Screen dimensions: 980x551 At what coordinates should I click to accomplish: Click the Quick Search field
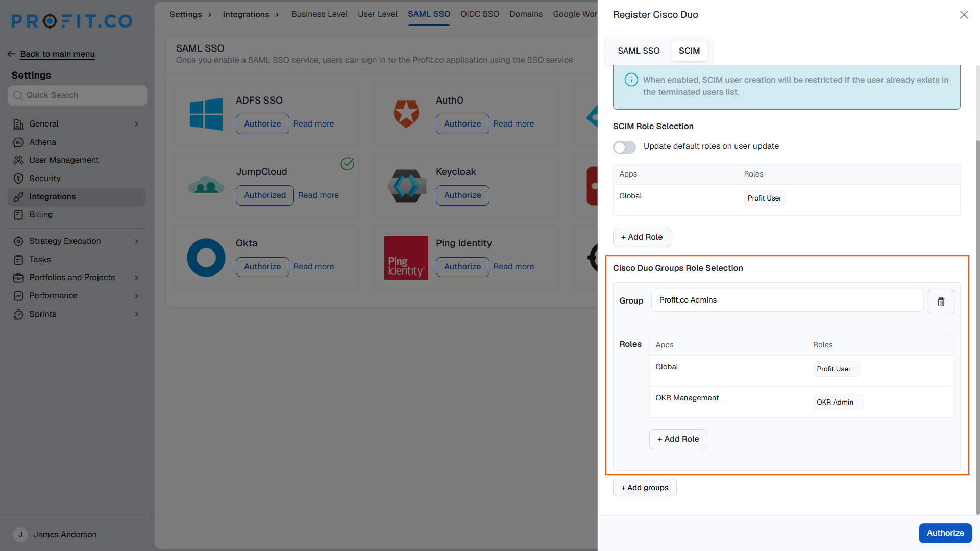78,95
